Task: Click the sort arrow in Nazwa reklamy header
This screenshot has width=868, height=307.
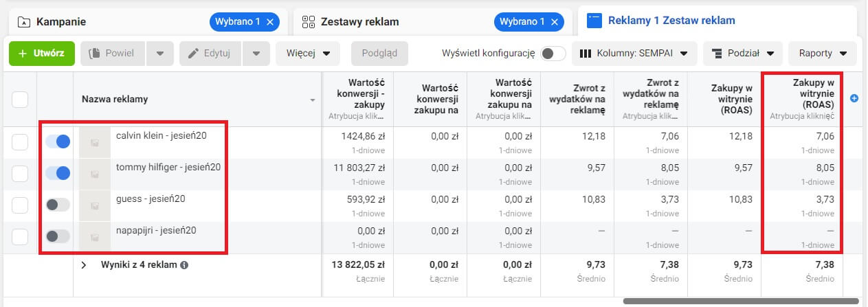Action: (x=313, y=100)
